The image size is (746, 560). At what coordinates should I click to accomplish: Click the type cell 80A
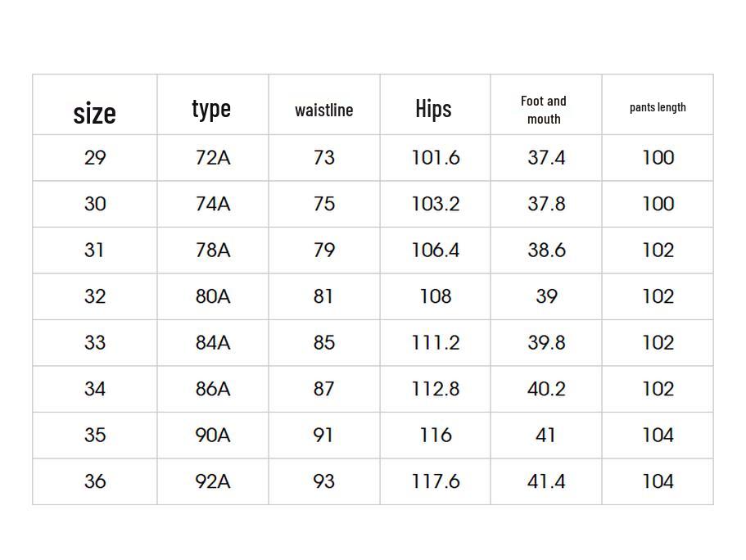point(213,296)
